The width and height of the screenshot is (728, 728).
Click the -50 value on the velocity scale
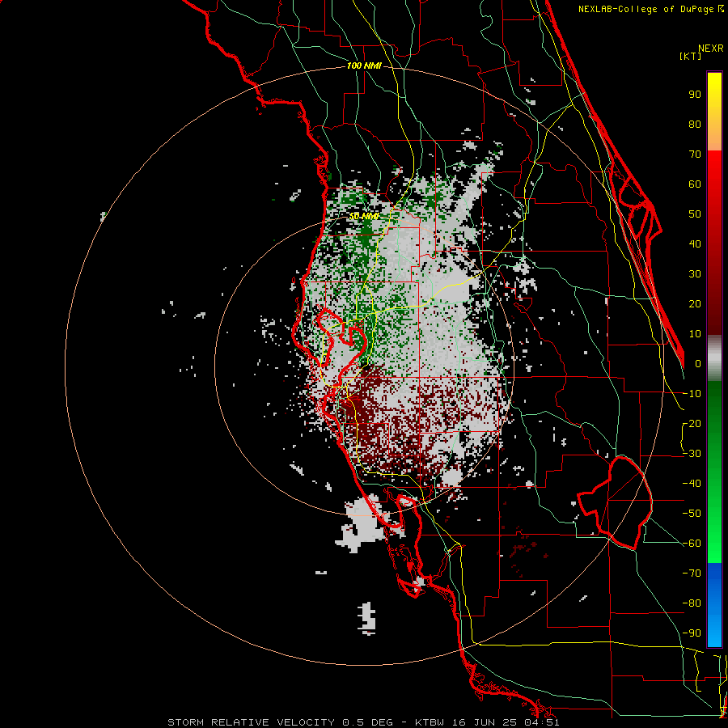[x=692, y=514]
